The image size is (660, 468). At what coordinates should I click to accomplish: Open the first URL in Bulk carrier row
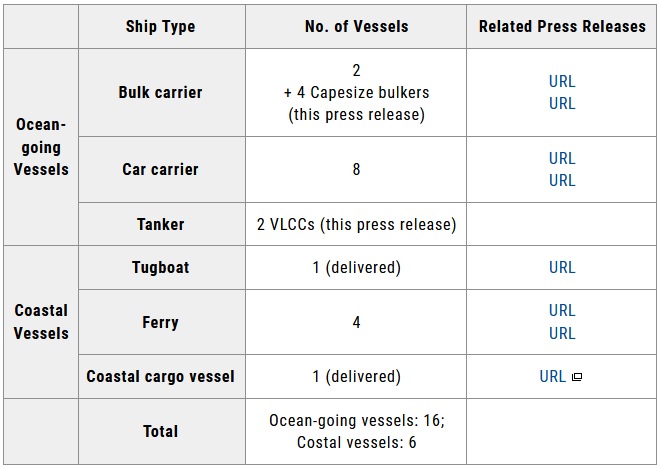click(562, 81)
